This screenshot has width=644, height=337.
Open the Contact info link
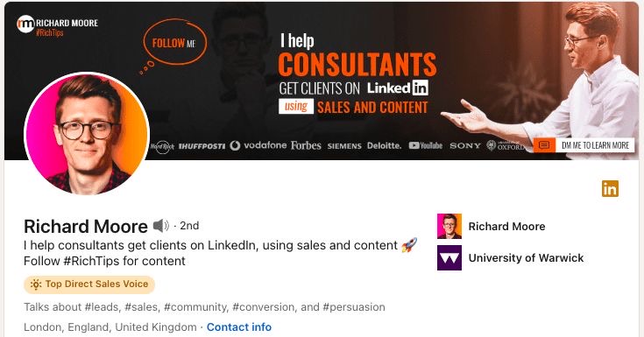239,327
